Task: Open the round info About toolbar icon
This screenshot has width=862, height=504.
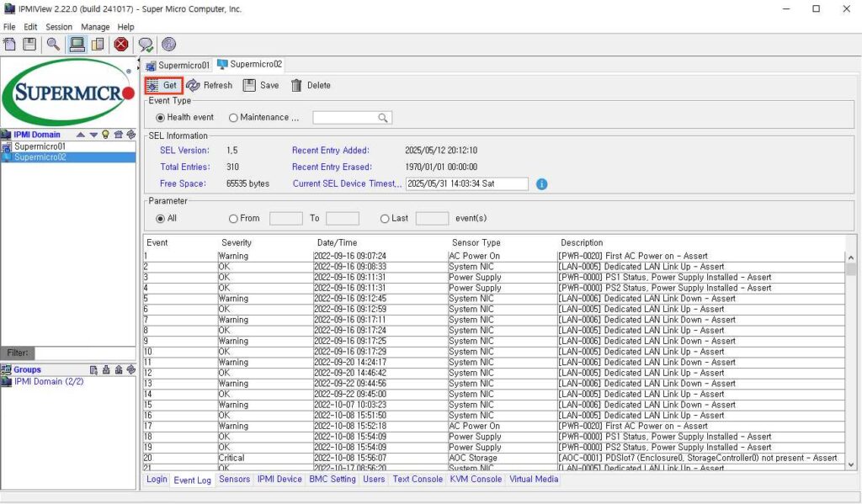Action: tap(168, 44)
